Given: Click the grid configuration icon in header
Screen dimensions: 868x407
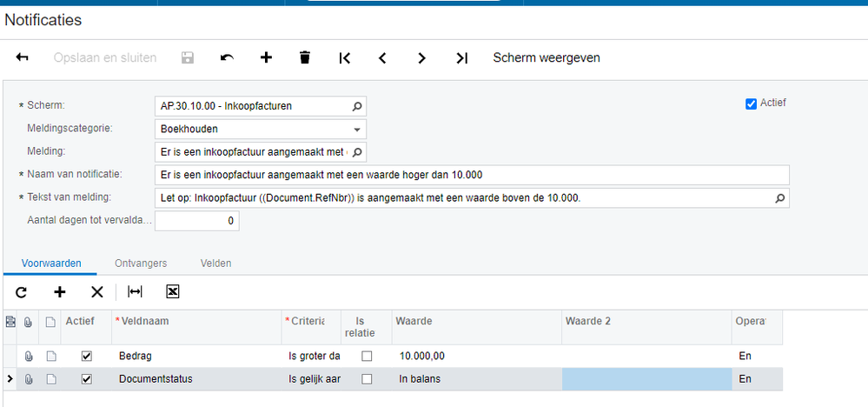Looking at the screenshot, I should click(x=10, y=321).
